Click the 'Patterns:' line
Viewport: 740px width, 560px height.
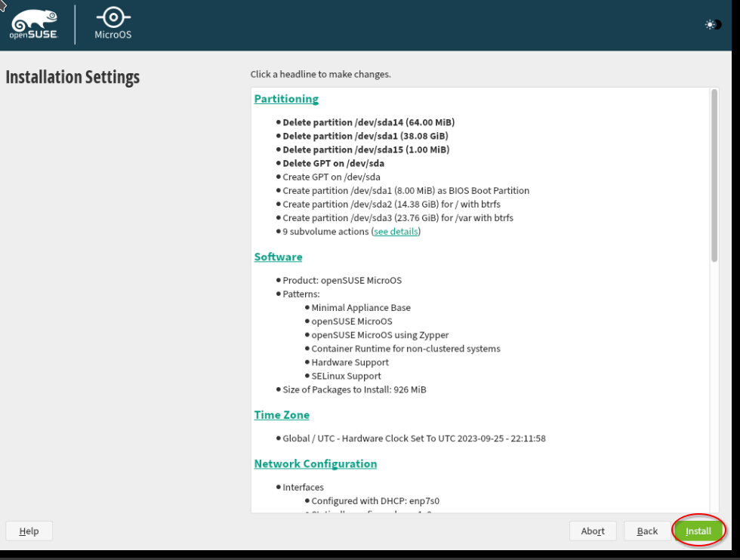tap(301, 294)
